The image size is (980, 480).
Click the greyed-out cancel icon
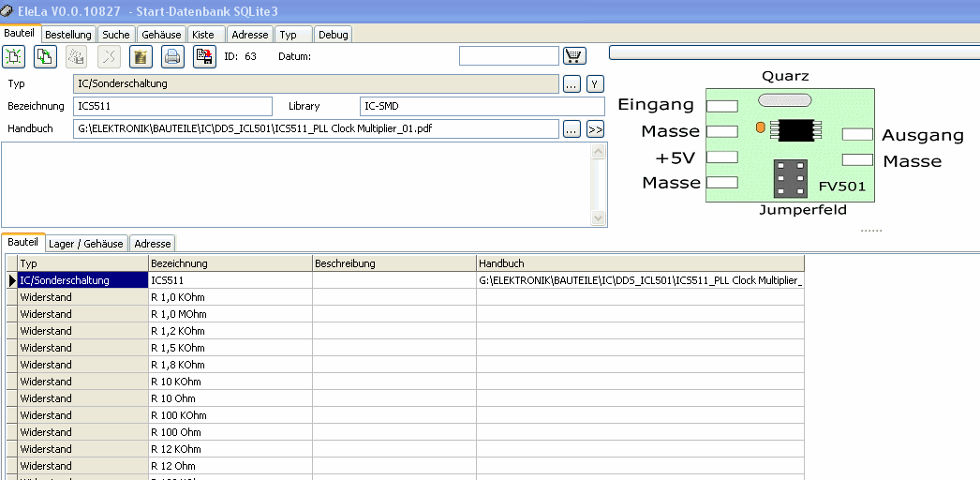[109, 56]
